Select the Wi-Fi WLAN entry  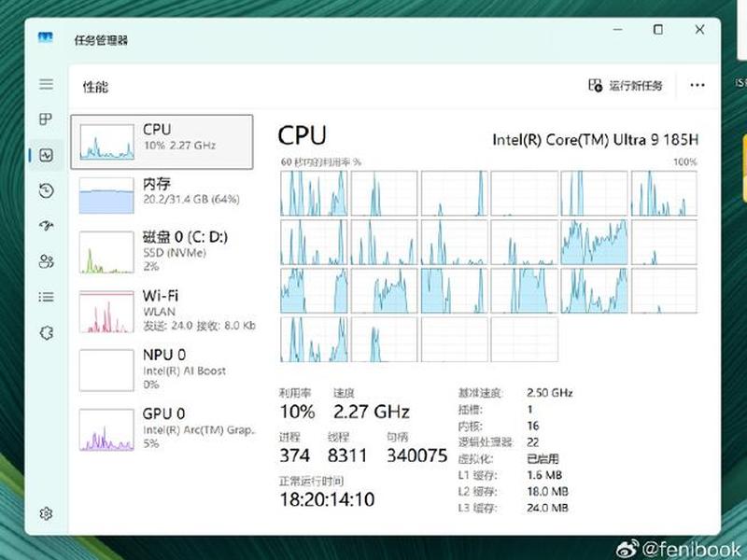pos(162,311)
